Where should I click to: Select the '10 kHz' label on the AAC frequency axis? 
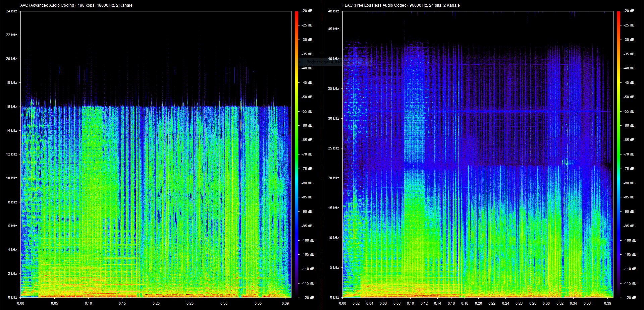tap(11, 178)
